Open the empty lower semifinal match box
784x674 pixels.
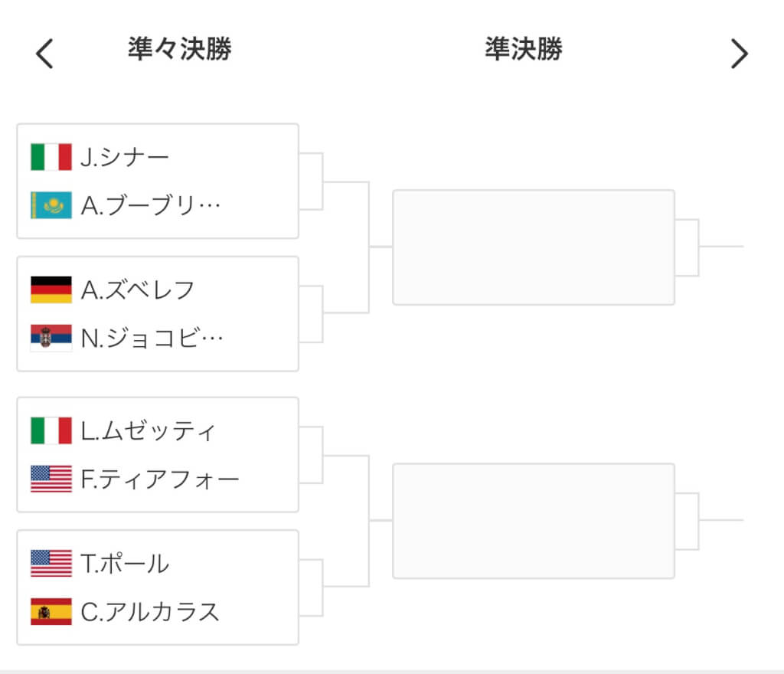click(x=534, y=521)
